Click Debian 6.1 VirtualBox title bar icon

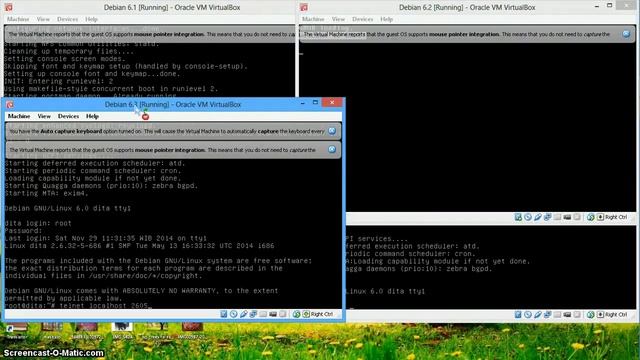point(9,7)
